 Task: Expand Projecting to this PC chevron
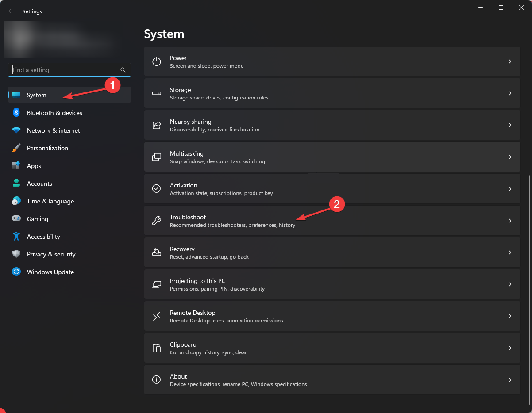click(510, 284)
